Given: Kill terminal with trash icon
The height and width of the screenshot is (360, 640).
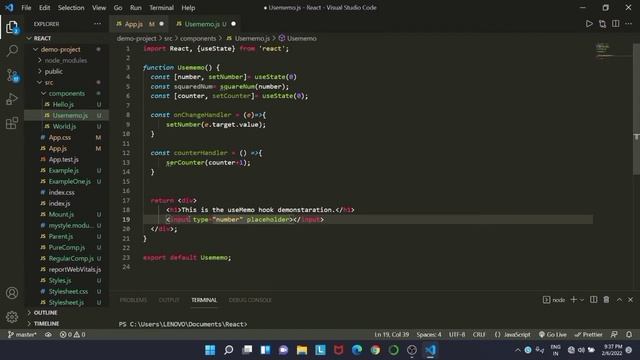Looking at the screenshot, I should point(607,300).
